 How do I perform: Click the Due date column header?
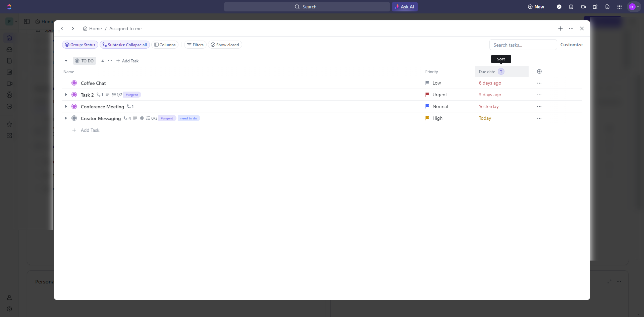(x=487, y=71)
